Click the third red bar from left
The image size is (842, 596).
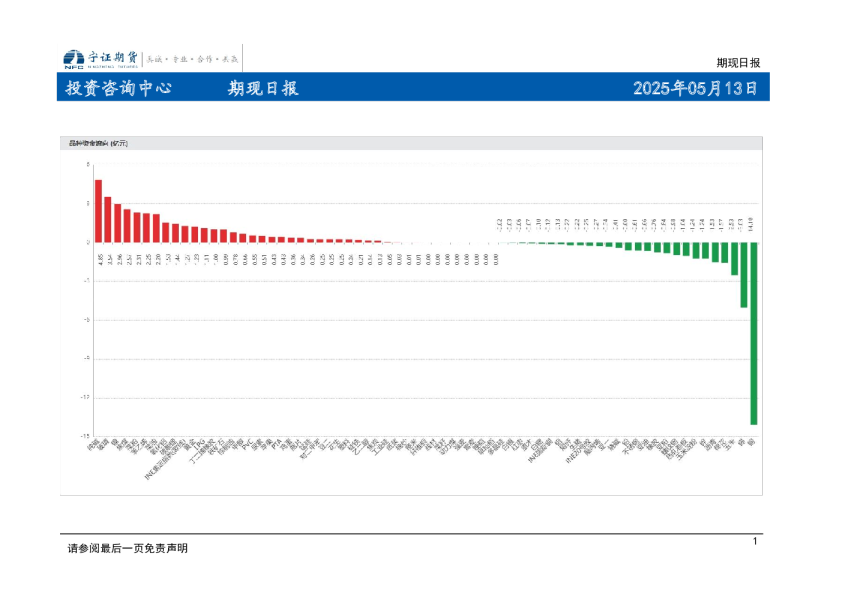pos(117,223)
